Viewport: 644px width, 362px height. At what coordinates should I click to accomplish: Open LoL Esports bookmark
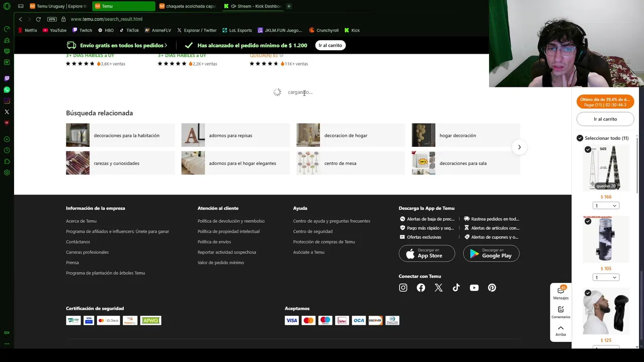pos(237,30)
